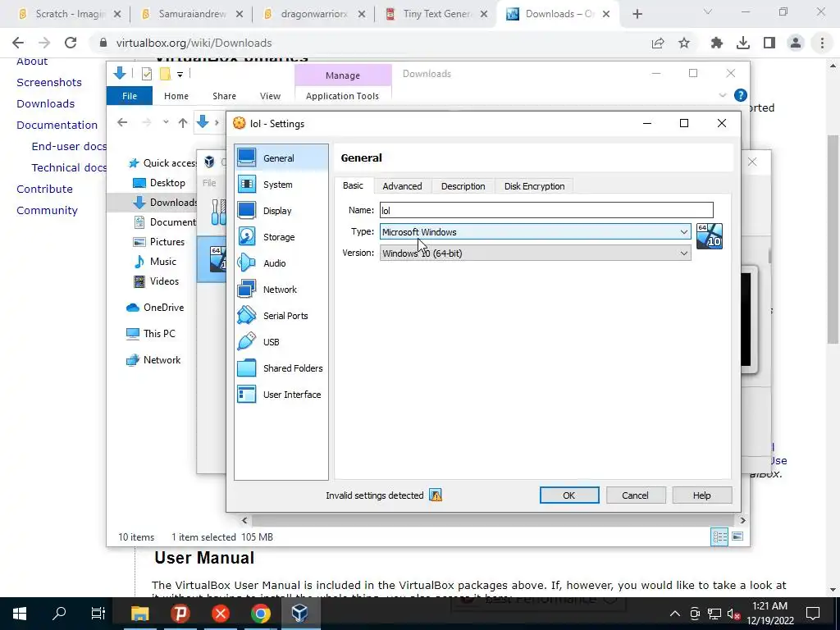Click the Chrome address bar URL
Viewport: 840px width, 630px height.
pos(194,43)
